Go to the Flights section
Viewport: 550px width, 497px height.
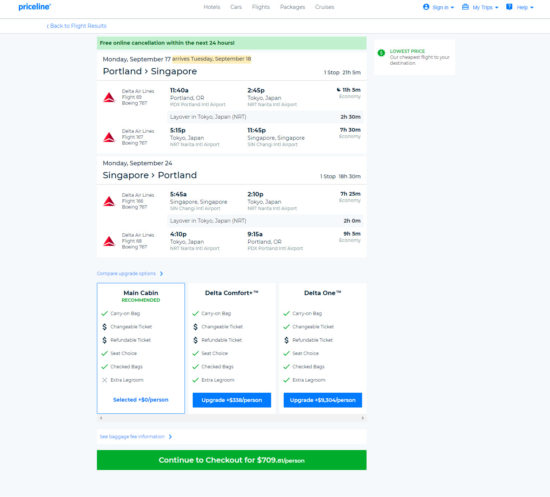(261, 7)
